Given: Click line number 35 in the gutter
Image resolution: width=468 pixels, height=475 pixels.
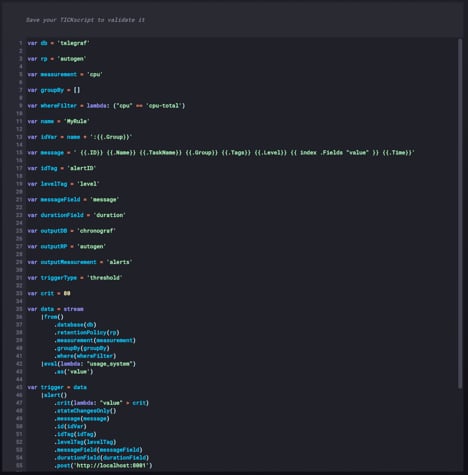Looking at the screenshot, I should click(x=19, y=309).
